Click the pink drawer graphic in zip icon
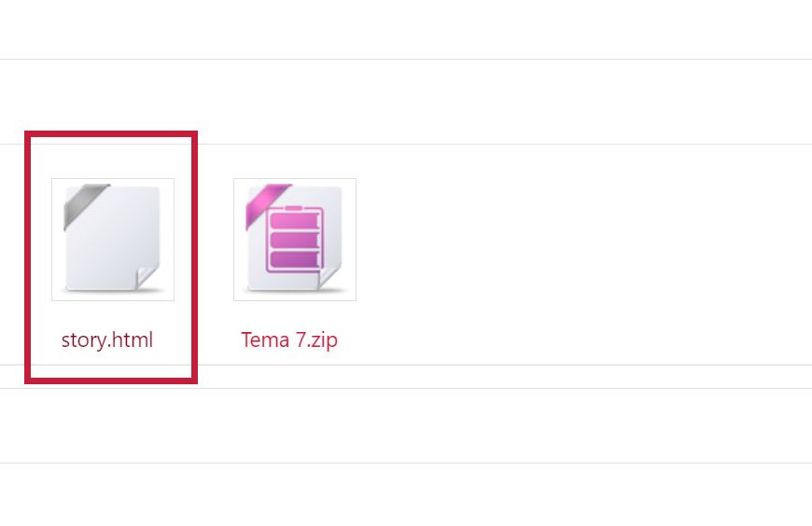 tap(295, 239)
